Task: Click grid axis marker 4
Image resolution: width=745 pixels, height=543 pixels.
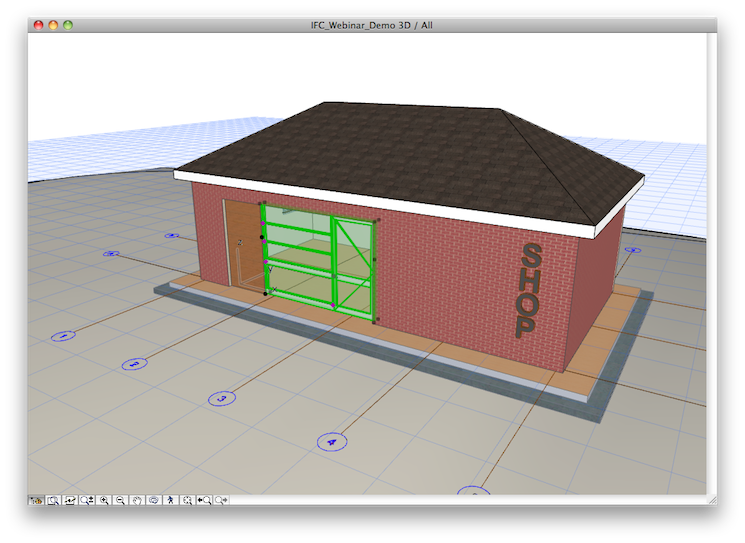Action: [332, 442]
